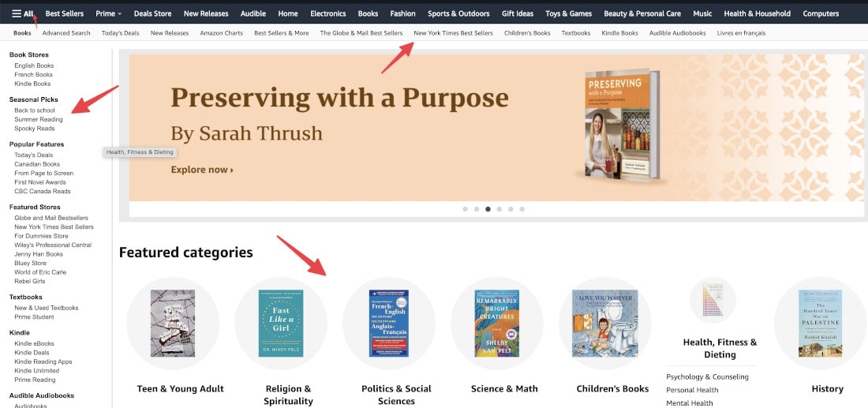The image size is (868, 408).
Task: Open Teen & Young Adult category thumbnail
Action: click(x=173, y=323)
